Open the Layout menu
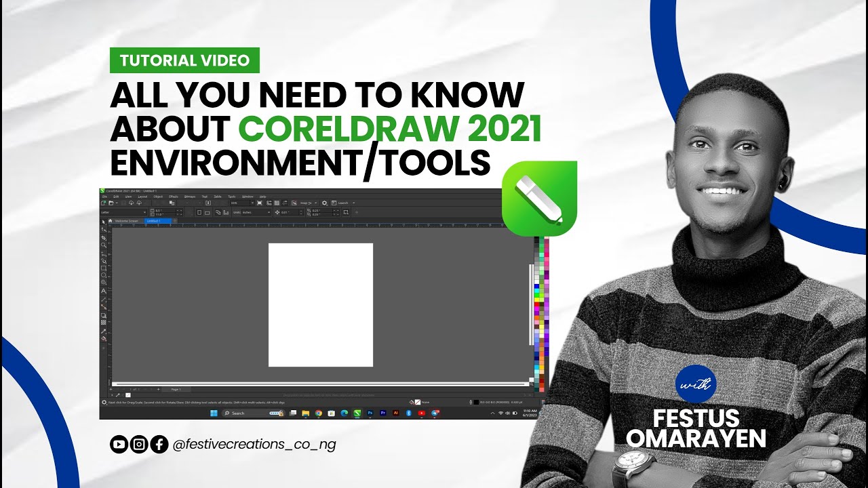The image size is (868, 488). coord(142,197)
